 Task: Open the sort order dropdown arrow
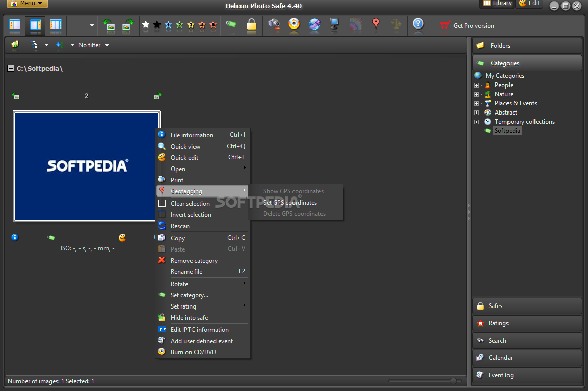pos(72,45)
